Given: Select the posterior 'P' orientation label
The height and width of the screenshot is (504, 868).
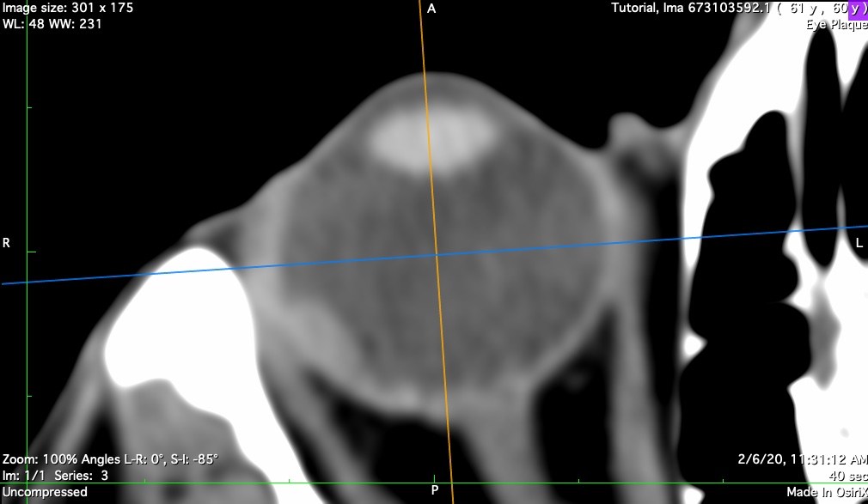Looking at the screenshot, I should [x=435, y=490].
